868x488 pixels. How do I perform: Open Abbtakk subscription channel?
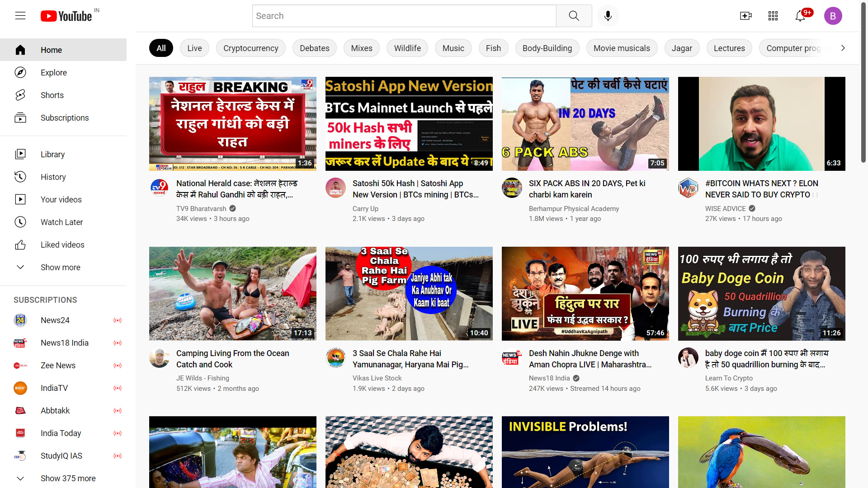click(63, 410)
